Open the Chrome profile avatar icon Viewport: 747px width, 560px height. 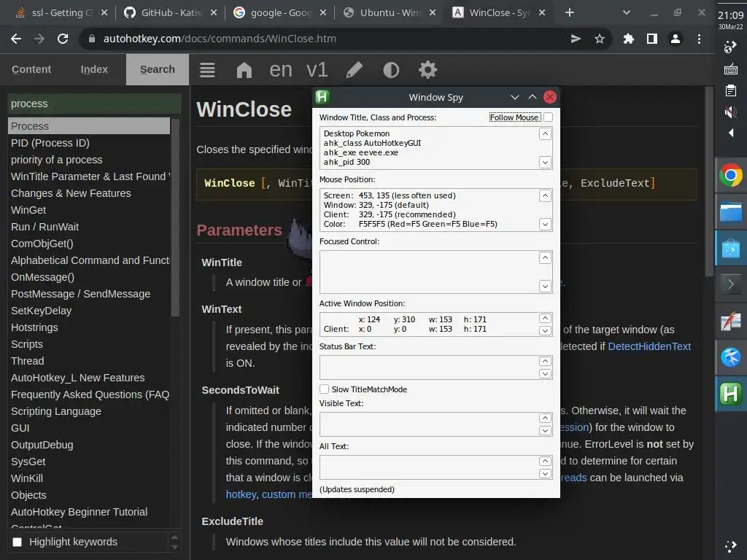pos(675,39)
